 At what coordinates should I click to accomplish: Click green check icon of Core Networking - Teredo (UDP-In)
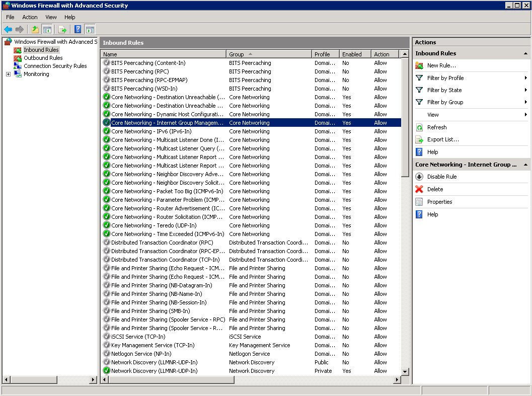tap(107, 225)
